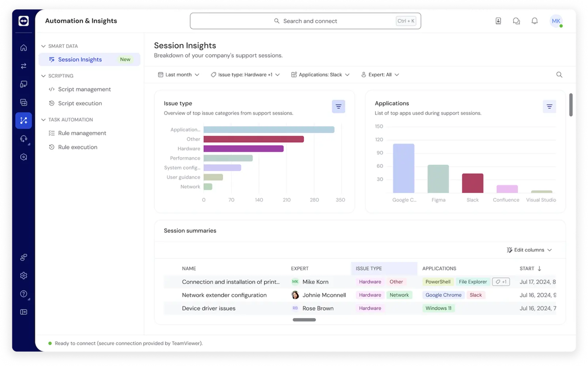Open the Device driver issues session
The height and width of the screenshot is (366, 588).
[x=209, y=308]
